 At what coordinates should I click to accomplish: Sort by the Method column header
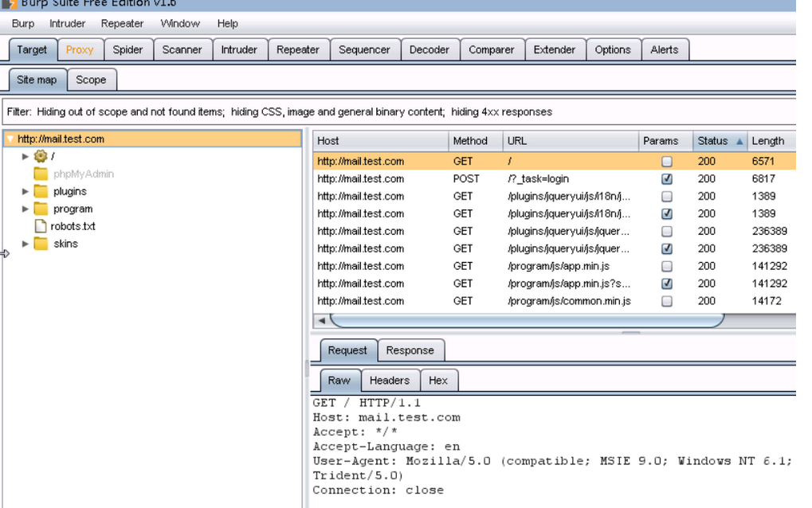(476, 141)
